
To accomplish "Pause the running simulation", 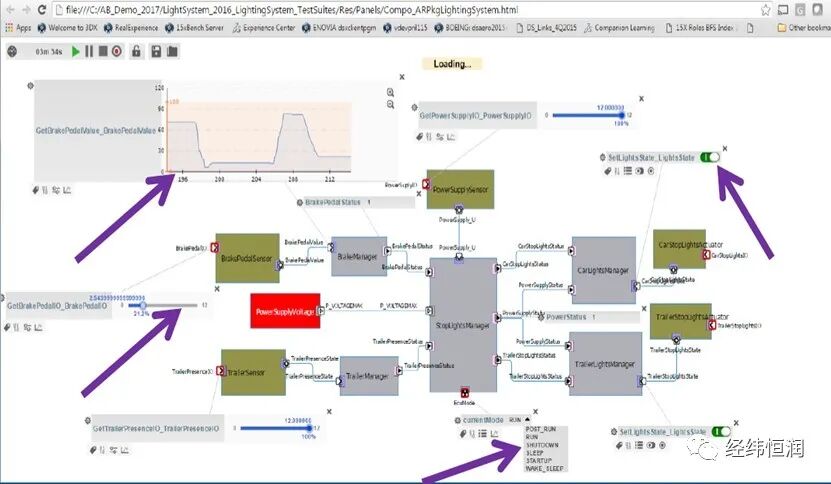I will 89,51.
